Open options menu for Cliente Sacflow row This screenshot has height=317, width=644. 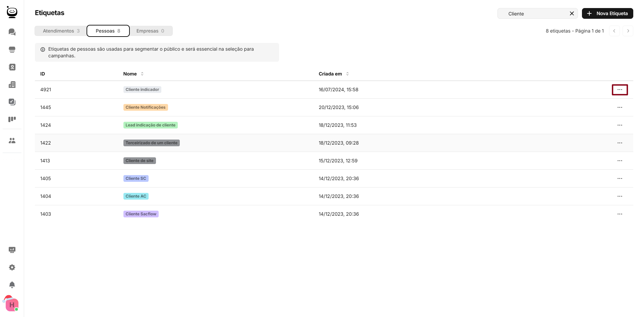pos(620,214)
